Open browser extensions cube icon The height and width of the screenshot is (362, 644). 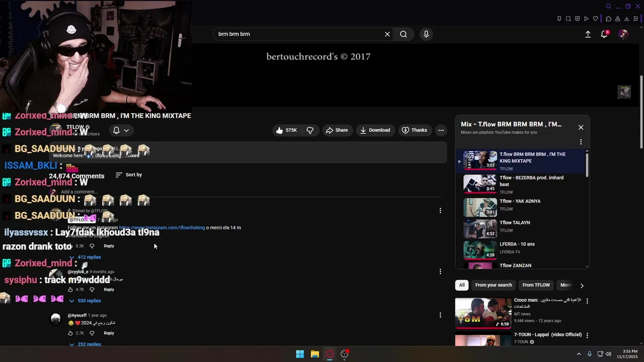[x=608, y=19]
